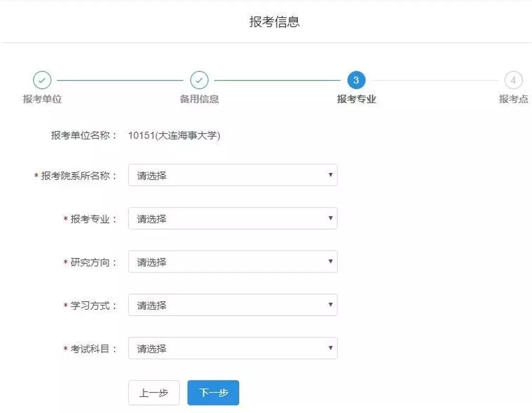Open the 研究方向 dropdown
532x413 pixels.
click(233, 262)
